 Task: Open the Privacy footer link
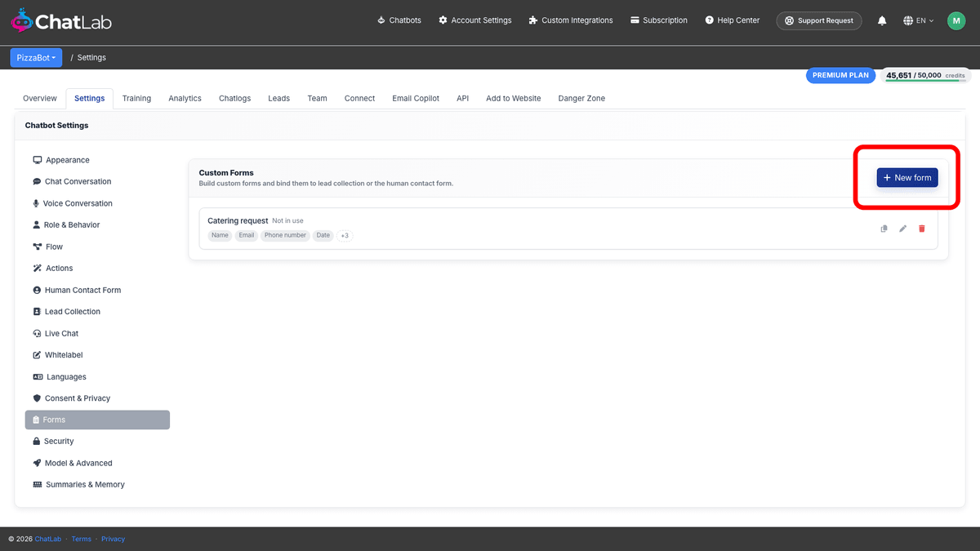click(x=114, y=539)
